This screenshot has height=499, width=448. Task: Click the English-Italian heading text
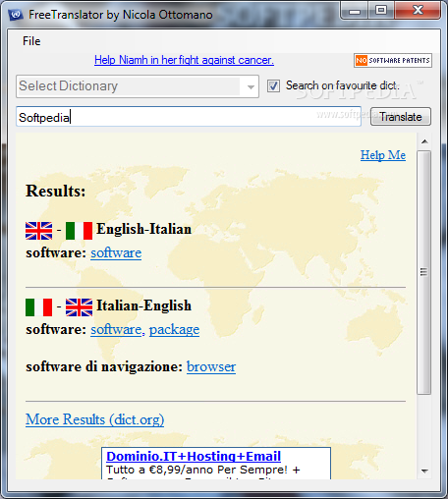tap(143, 229)
